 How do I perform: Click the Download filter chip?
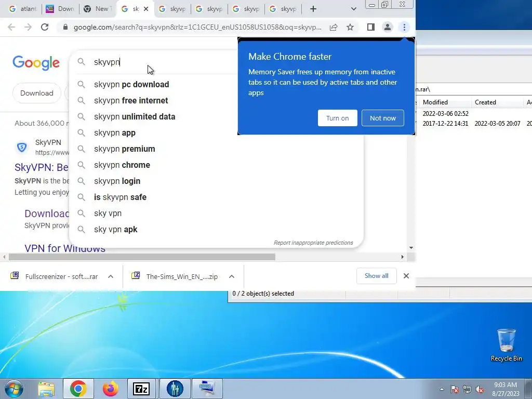pos(37,93)
